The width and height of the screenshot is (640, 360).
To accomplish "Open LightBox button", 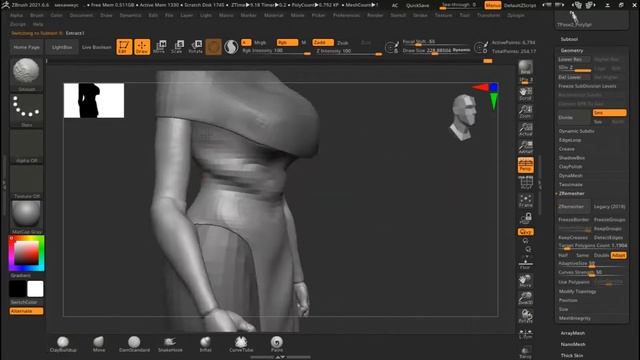I will (x=62, y=47).
